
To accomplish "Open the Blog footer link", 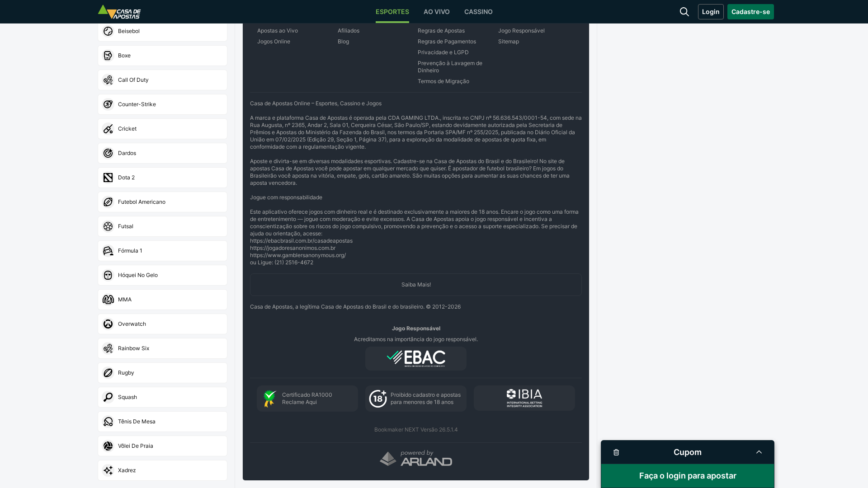I will click(343, 42).
